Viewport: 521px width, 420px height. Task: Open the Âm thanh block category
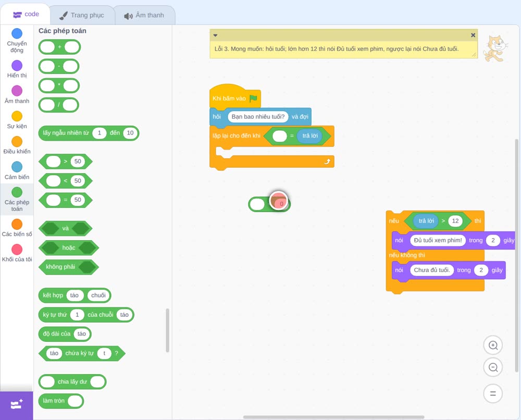coord(17,94)
